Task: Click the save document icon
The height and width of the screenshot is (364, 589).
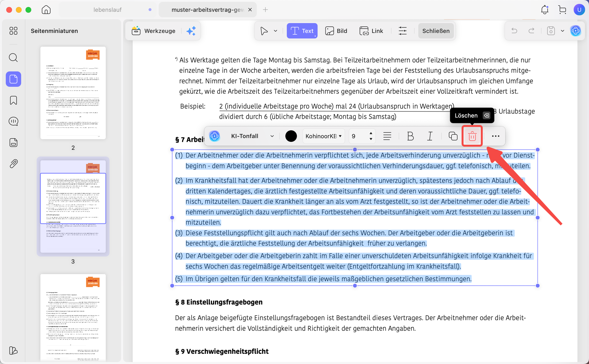Action: coord(551,31)
